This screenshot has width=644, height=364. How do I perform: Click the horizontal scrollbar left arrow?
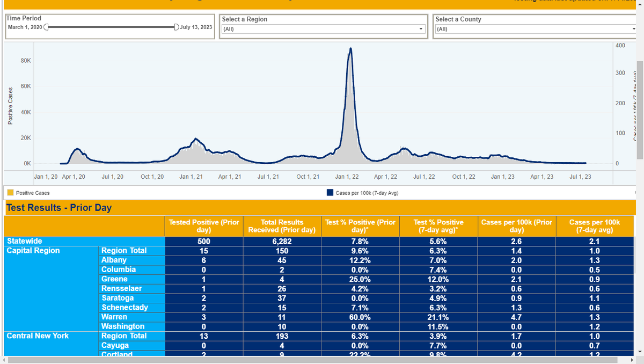tap(4, 360)
